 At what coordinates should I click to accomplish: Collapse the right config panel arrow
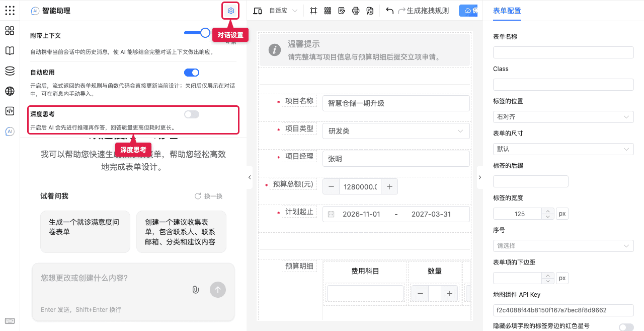pos(479,177)
